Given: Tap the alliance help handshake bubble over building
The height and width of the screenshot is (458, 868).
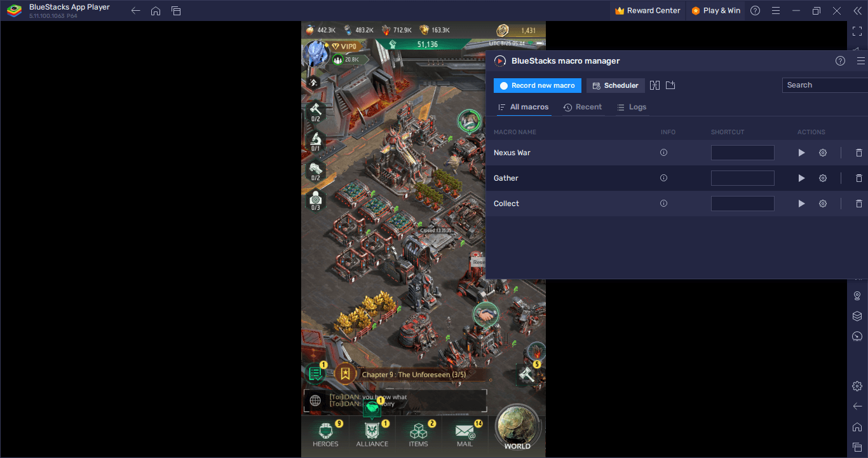Looking at the screenshot, I should pos(485,314).
